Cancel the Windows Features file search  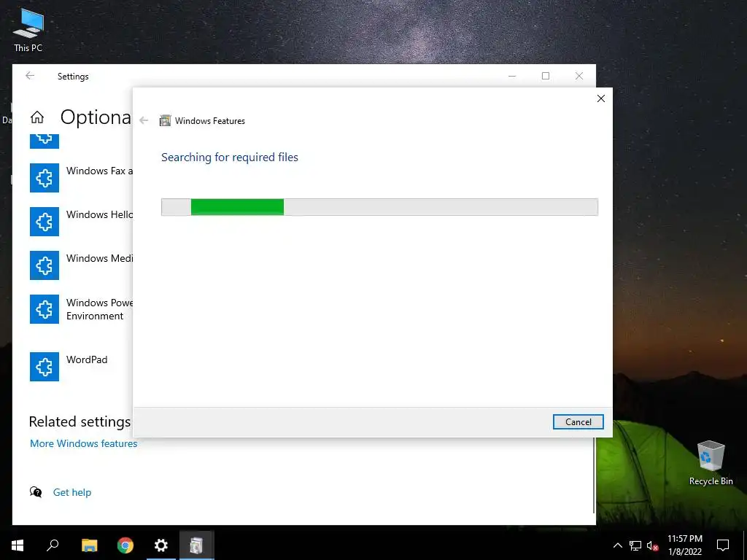578,422
